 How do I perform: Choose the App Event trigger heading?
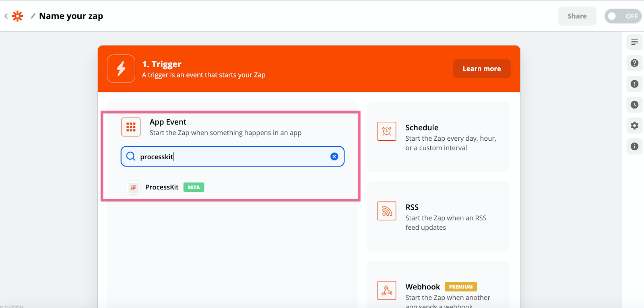[x=168, y=122]
